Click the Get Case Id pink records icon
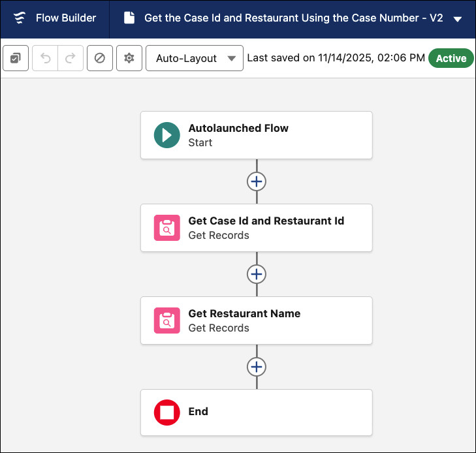The image size is (476, 453). (167, 228)
